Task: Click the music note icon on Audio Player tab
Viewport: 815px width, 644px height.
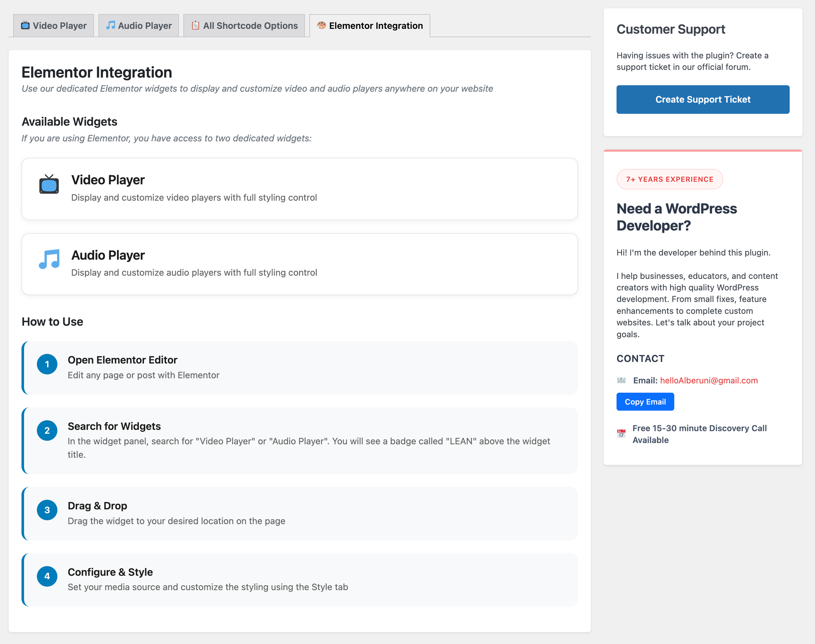Action: click(x=110, y=25)
